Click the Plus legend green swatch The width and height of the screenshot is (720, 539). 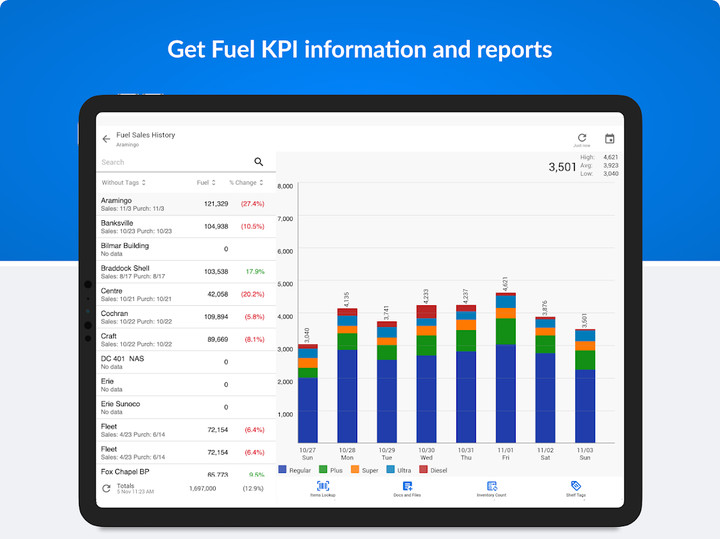[323, 469]
